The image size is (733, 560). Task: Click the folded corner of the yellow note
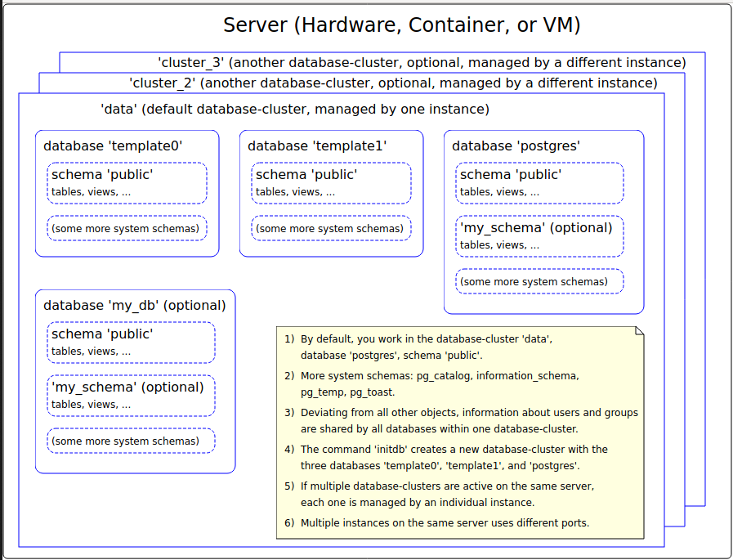[x=639, y=331]
